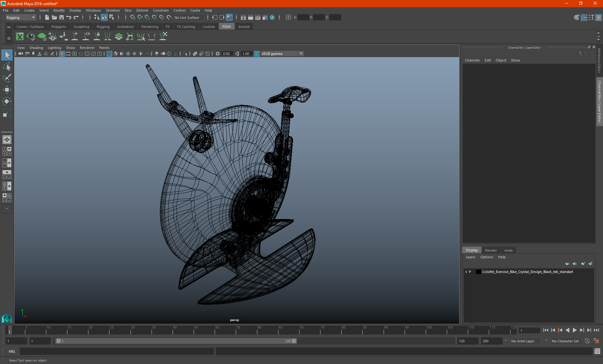Choose the Scale tool in toolbox
The height and width of the screenshot is (364, 603).
point(7,113)
